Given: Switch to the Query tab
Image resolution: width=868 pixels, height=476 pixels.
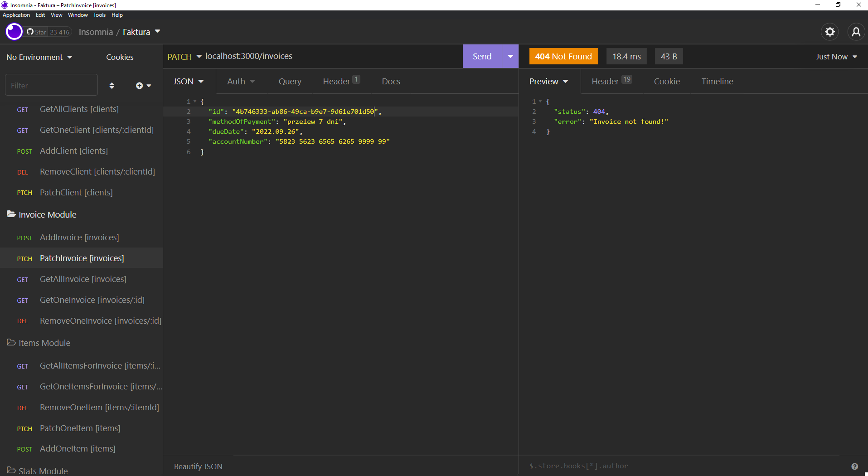Looking at the screenshot, I should point(290,82).
